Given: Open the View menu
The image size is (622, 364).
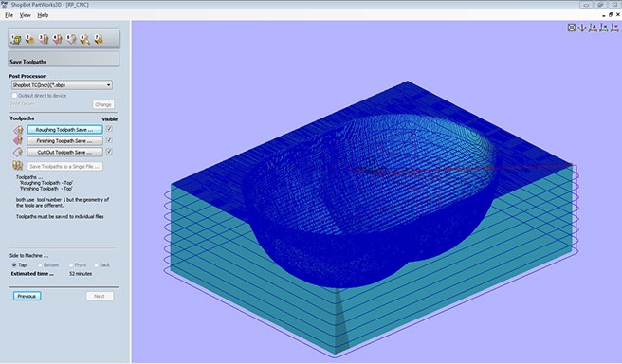Looking at the screenshot, I should (25, 15).
